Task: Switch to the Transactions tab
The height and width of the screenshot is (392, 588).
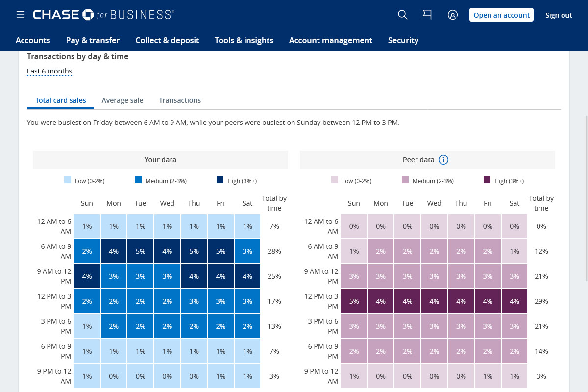Action: [180, 100]
